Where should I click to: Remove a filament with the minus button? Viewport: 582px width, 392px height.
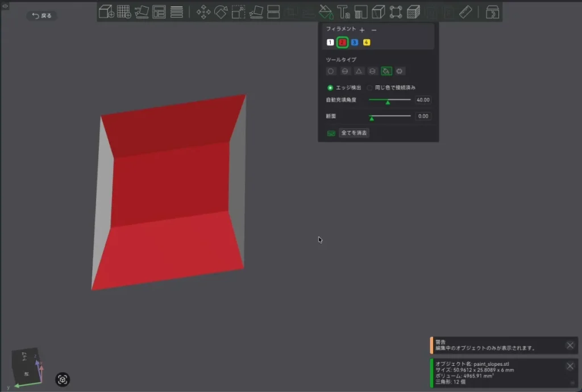[x=374, y=30]
